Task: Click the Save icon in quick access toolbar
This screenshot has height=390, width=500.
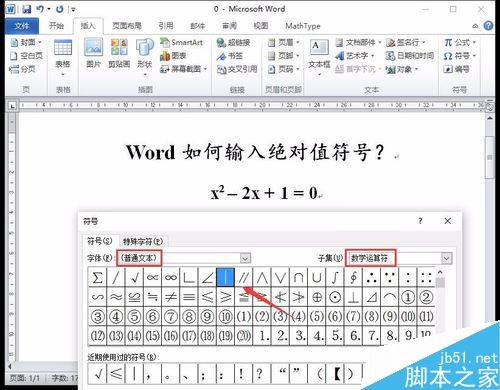Action: coord(27,9)
